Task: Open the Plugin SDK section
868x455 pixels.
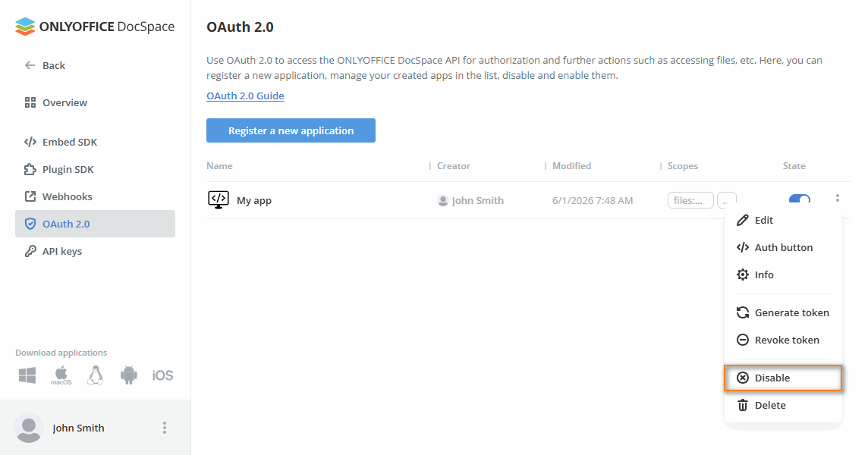Action: (68, 169)
